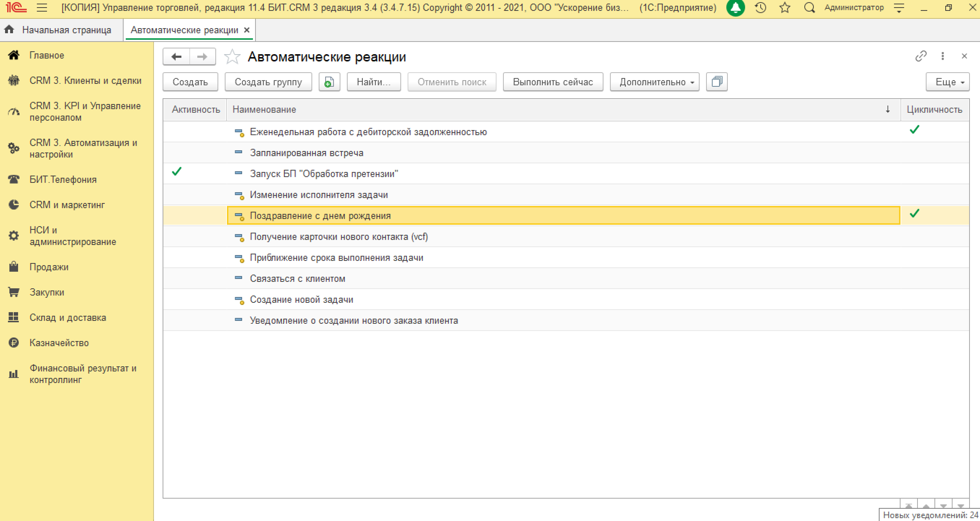Image resolution: width=980 pixels, height=521 pixels.
Task: Click the windows-copy icon toolbar button
Action: (x=716, y=82)
